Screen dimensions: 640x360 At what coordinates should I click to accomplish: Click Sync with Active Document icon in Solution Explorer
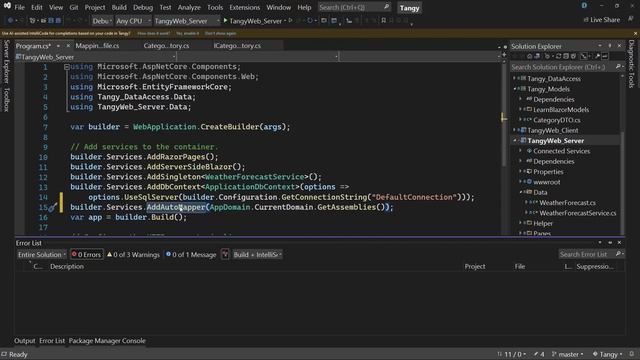(x=558, y=56)
